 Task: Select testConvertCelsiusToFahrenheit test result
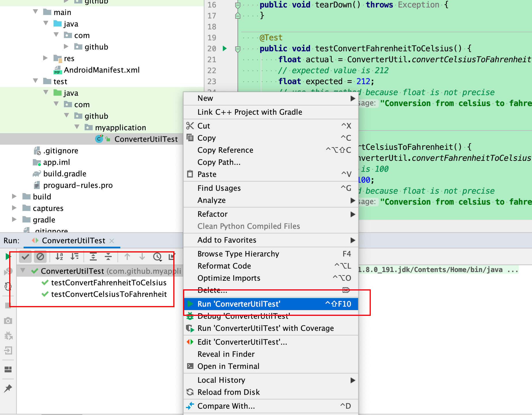pyautogui.click(x=109, y=294)
